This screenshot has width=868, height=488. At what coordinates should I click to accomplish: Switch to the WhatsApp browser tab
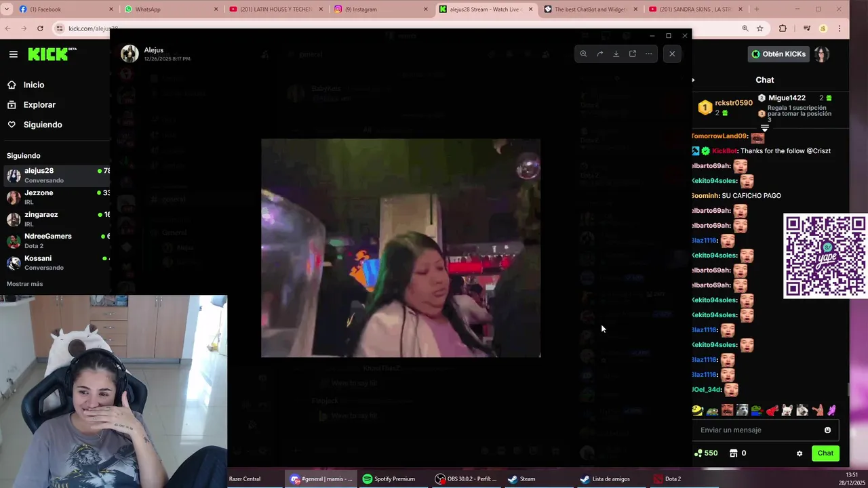coord(170,9)
